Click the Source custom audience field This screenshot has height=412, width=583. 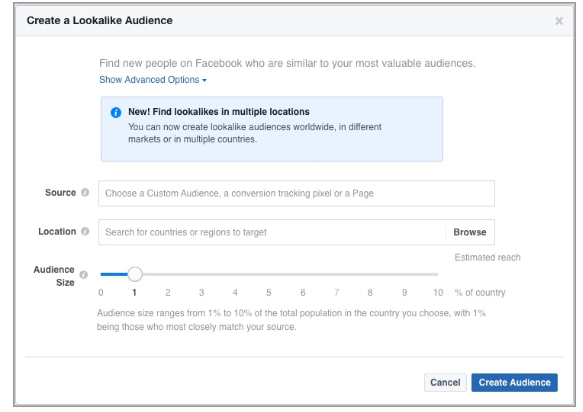(296, 193)
